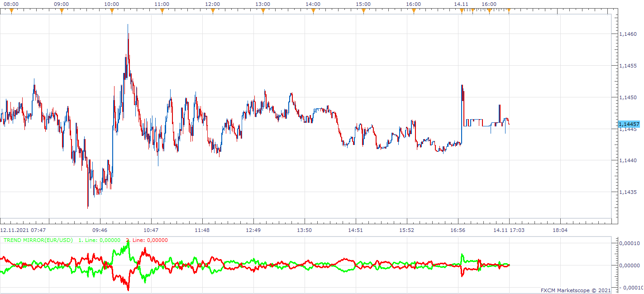Click price level 1,1460 on axis
Image resolution: width=644 pixels, height=294 pixels.
pyautogui.click(x=628, y=34)
